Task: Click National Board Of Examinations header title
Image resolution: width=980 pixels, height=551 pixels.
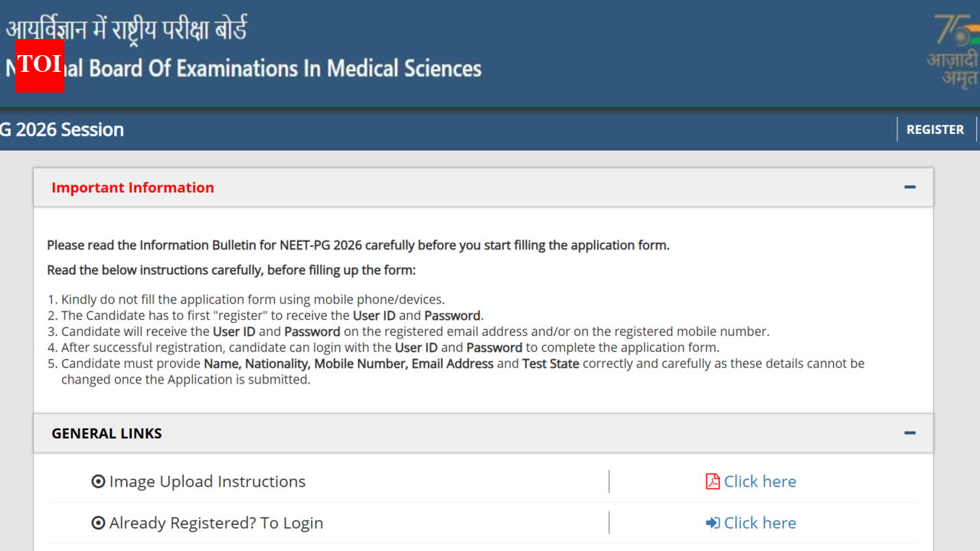Action: (245, 68)
